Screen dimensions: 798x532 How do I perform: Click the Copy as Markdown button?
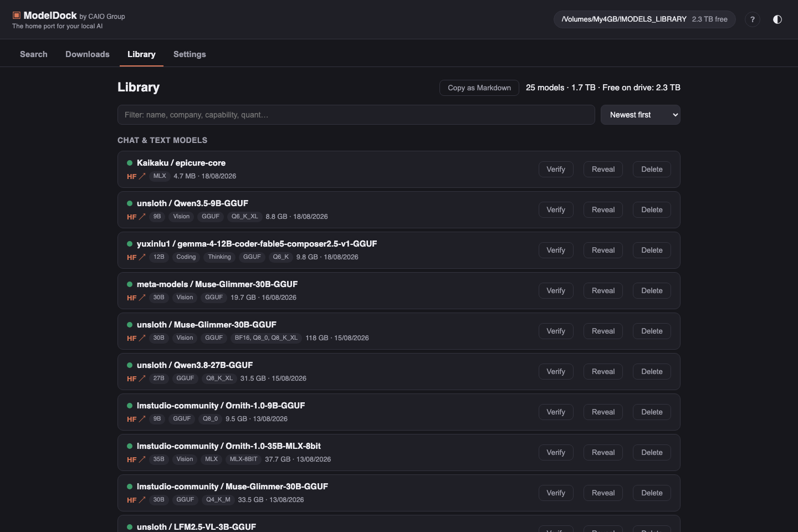coord(479,88)
